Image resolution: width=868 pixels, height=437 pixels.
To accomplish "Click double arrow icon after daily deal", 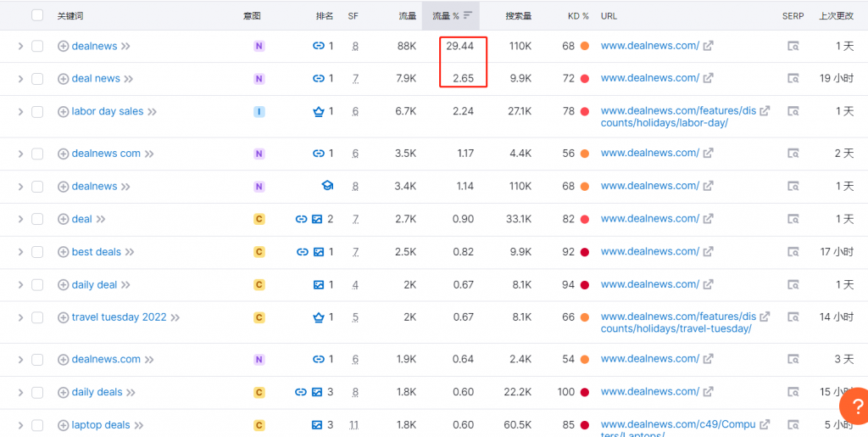I will click(x=125, y=285).
